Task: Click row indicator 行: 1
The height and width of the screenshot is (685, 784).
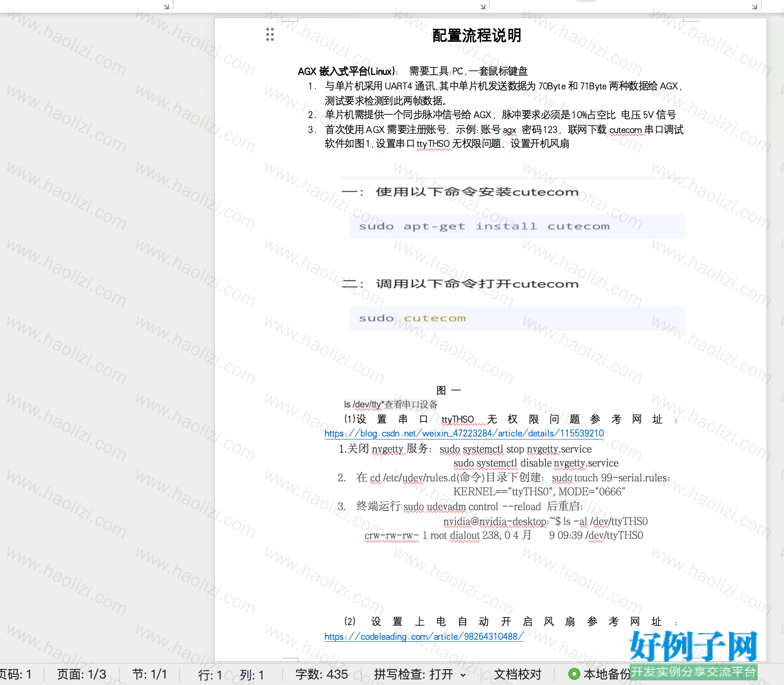Action: pyautogui.click(x=210, y=675)
